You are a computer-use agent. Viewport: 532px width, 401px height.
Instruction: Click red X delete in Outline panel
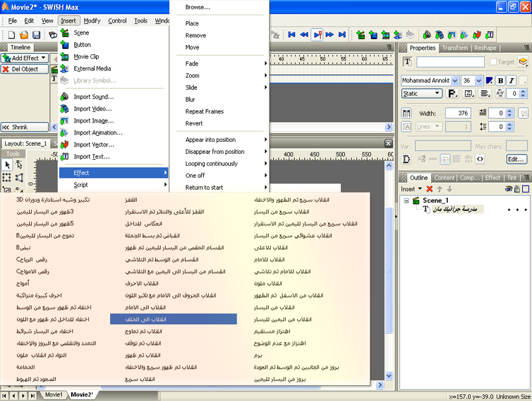(x=430, y=189)
